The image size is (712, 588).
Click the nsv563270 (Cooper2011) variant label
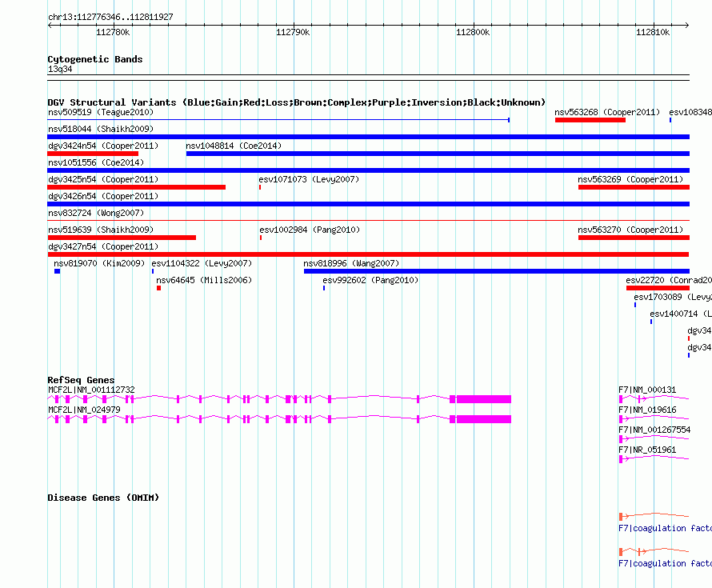(630, 230)
